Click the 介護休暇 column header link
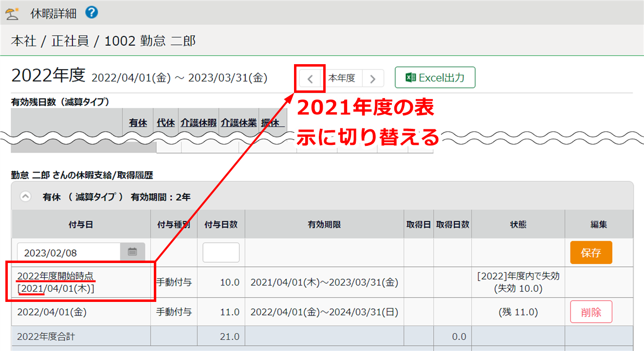The height and width of the screenshot is (351, 644). pos(198,123)
